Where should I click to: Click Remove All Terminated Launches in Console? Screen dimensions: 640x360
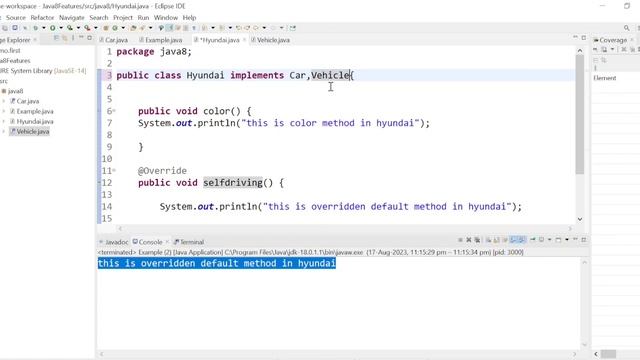477,240
